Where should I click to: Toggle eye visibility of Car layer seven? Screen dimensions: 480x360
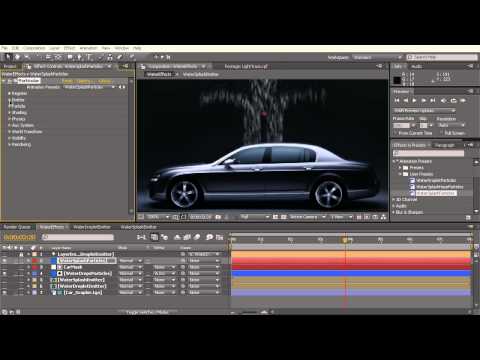tap(4, 292)
